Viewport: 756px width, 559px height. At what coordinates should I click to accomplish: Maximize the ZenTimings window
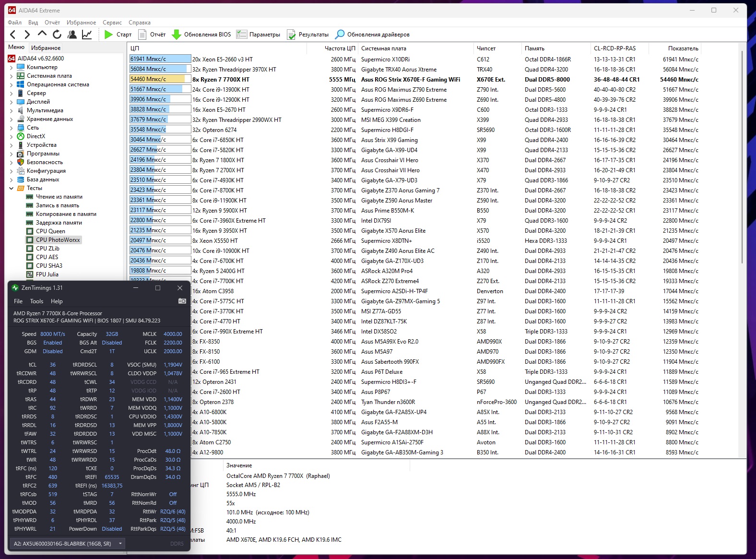click(x=157, y=288)
